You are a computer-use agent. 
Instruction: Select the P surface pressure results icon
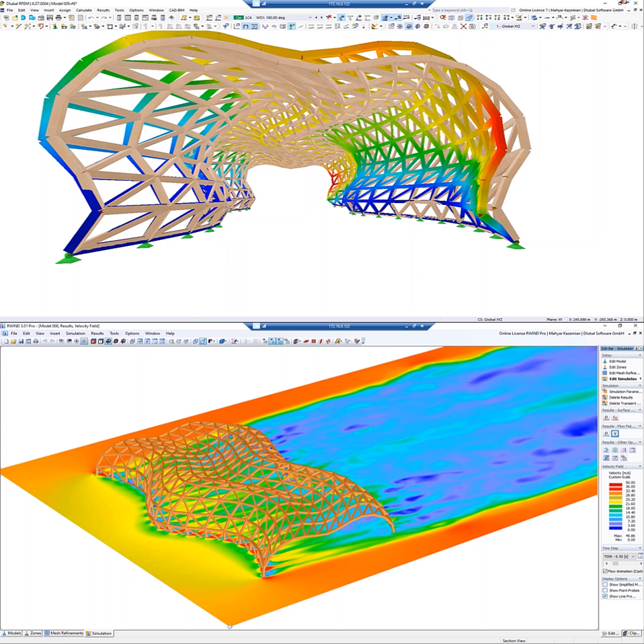(x=607, y=417)
